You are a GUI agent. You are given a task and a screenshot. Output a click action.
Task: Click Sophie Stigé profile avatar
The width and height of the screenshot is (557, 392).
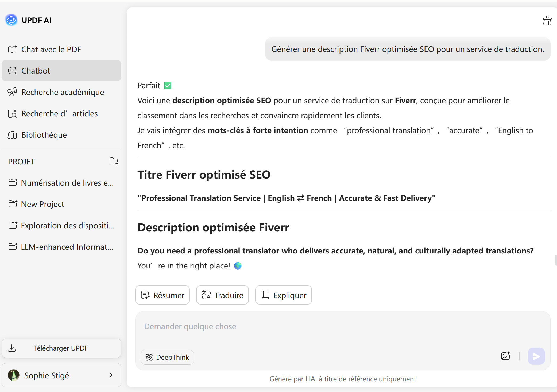pyautogui.click(x=14, y=375)
